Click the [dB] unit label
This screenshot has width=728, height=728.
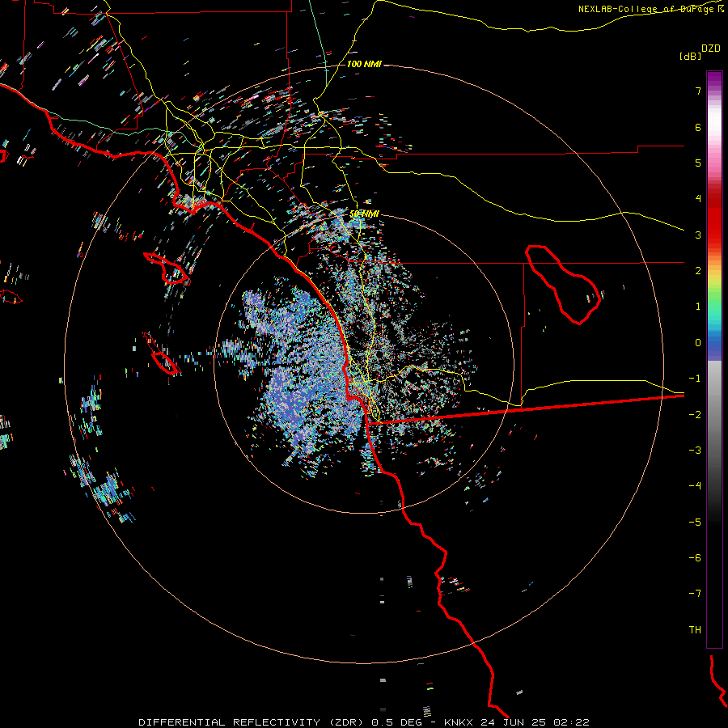[x=690, y=56]
